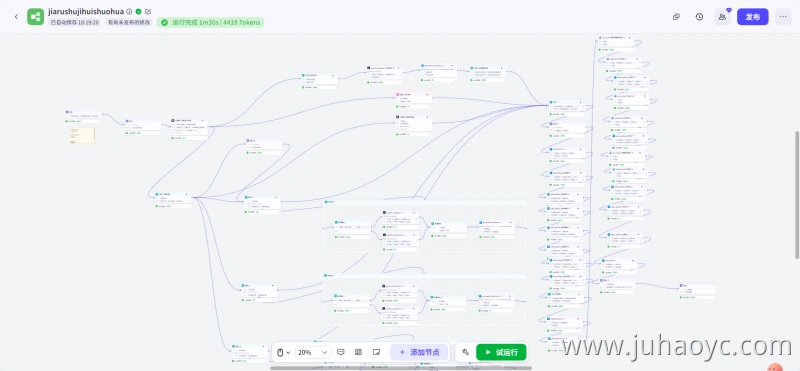This screenshot has height=371, width=800.
Task: Open the 20% zoom level dropdown
Action: (x=313, y=352)
